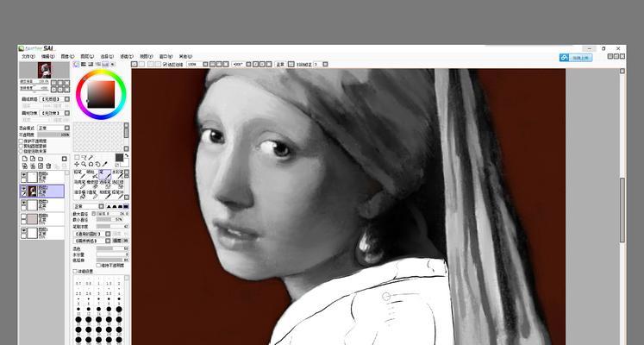644x345 pixels.
Task: Enable 详细设置 checkbox
Action: [74, 271]
